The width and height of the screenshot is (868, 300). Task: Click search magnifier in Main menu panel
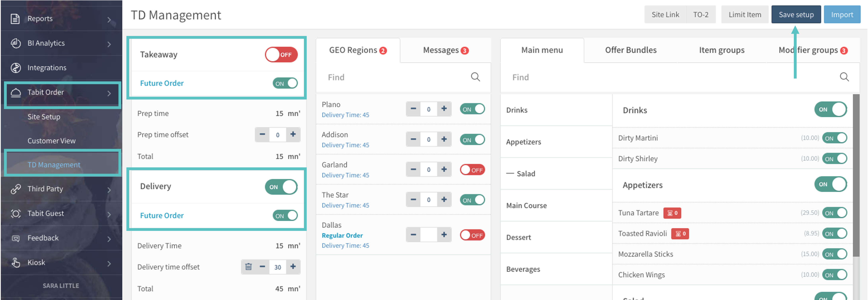coord(844,77)
